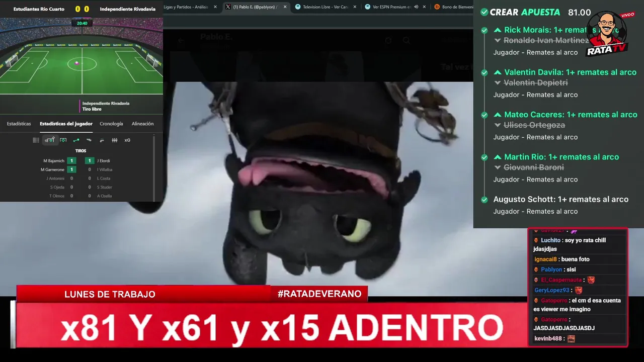
Task: Click player name M Garnerone
Action: 52,169
